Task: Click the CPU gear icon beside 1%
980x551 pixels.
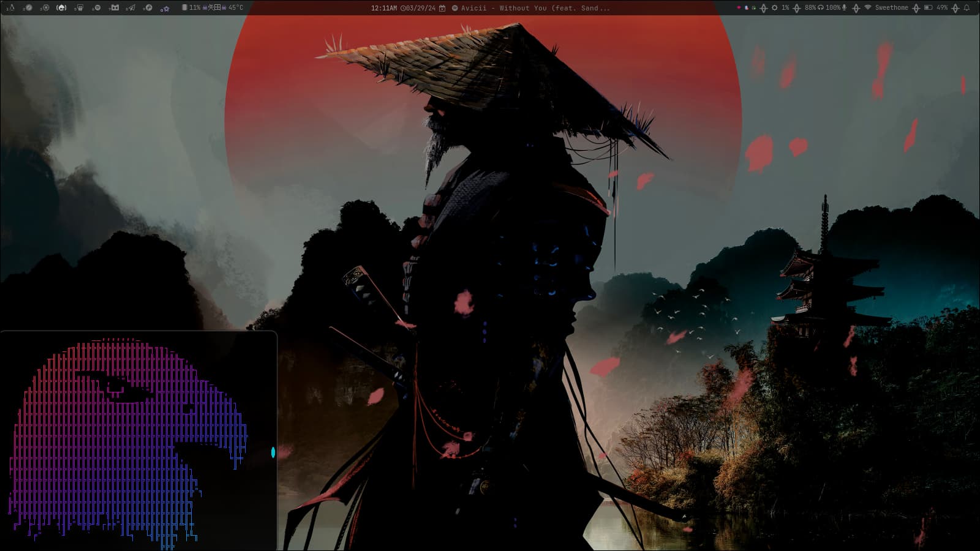Action: 775,7
